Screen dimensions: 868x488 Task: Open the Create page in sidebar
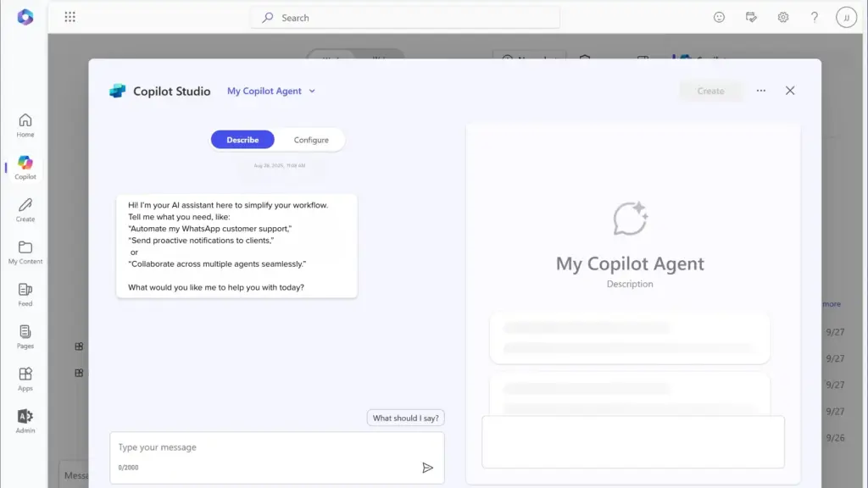[25, 209]
